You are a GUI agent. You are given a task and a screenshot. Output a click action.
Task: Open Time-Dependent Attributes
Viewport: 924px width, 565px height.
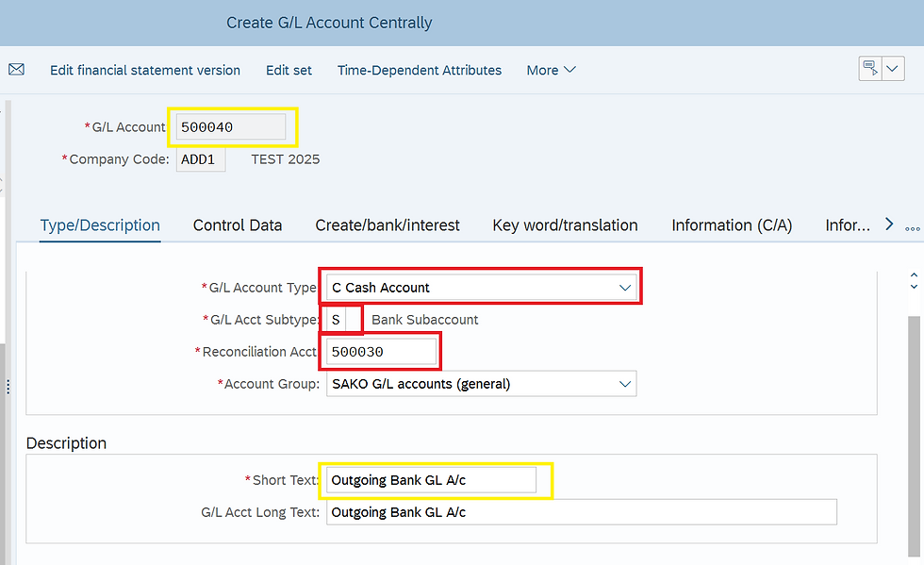[419, 70]
